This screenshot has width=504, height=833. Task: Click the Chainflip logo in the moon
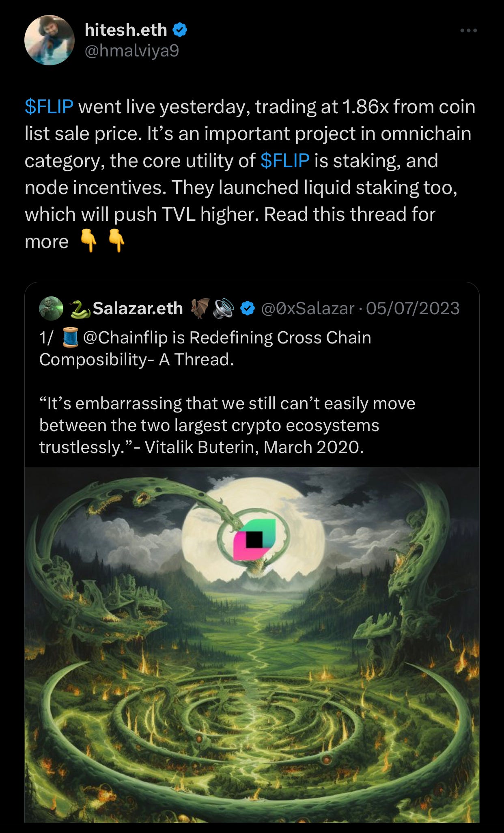(x=254, y=540)
